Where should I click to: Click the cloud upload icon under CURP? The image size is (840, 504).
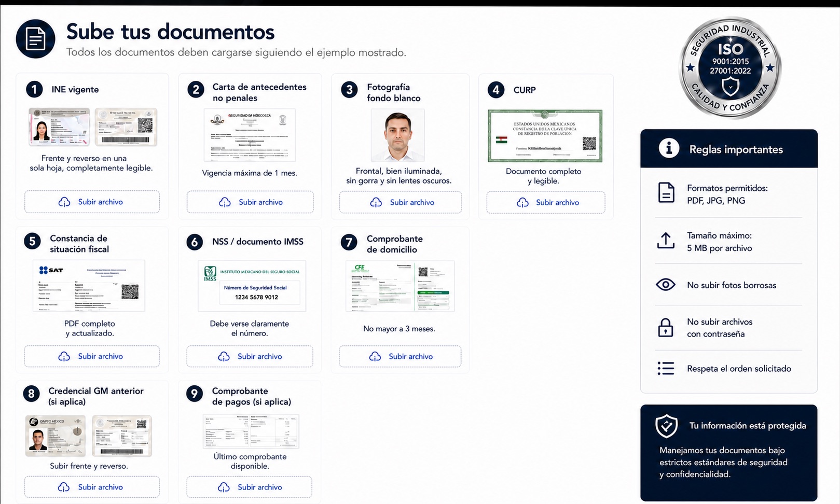(522, 202)
